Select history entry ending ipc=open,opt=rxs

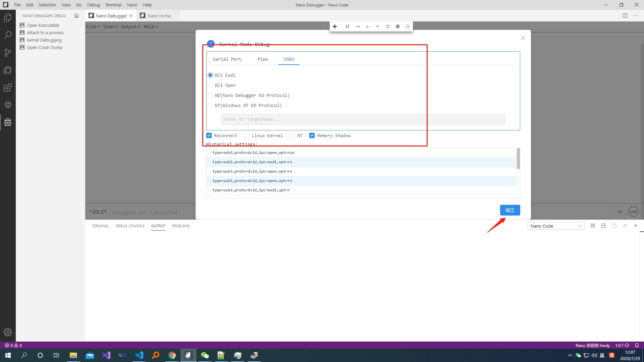click(x=361, y=153)
